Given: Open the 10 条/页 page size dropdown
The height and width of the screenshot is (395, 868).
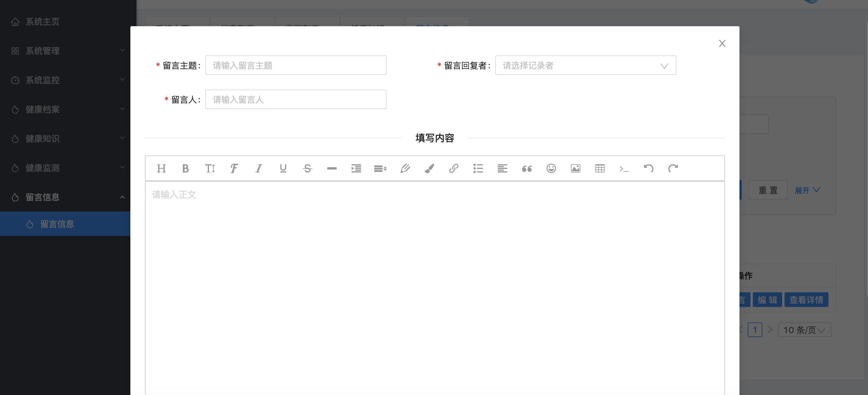Looking at the screenshot, I should [804, 329].
